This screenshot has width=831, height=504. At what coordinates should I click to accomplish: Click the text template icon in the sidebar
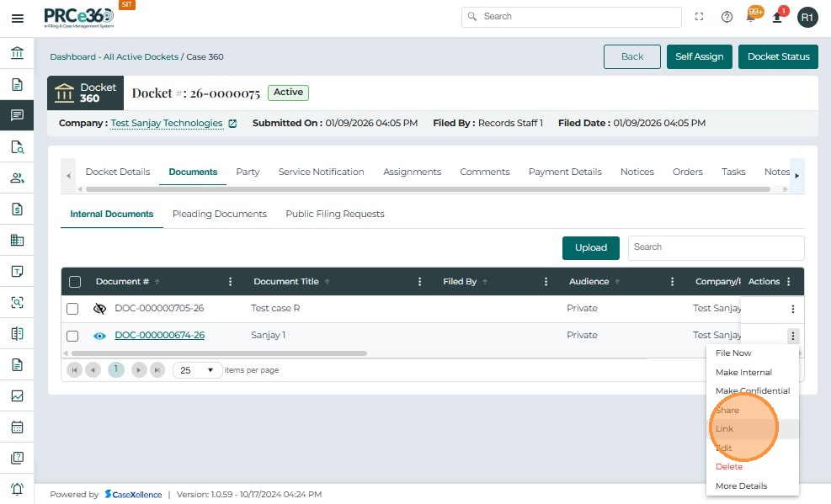[17, 271]
